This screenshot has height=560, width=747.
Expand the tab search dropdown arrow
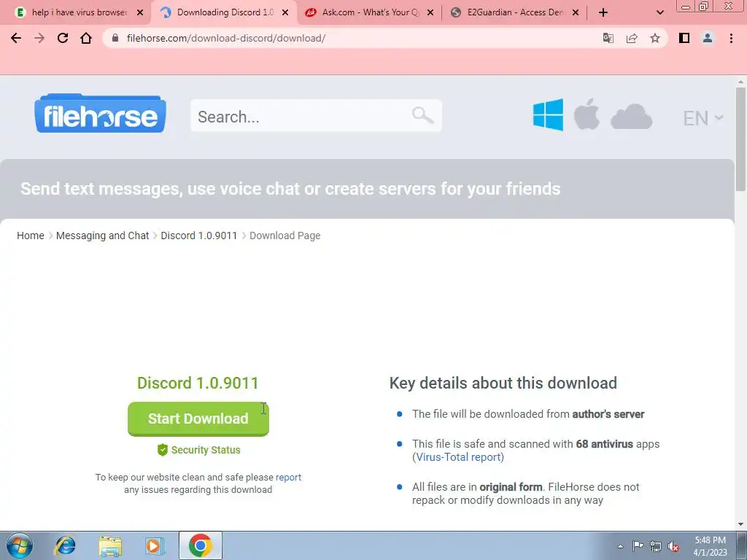point(659,13)
